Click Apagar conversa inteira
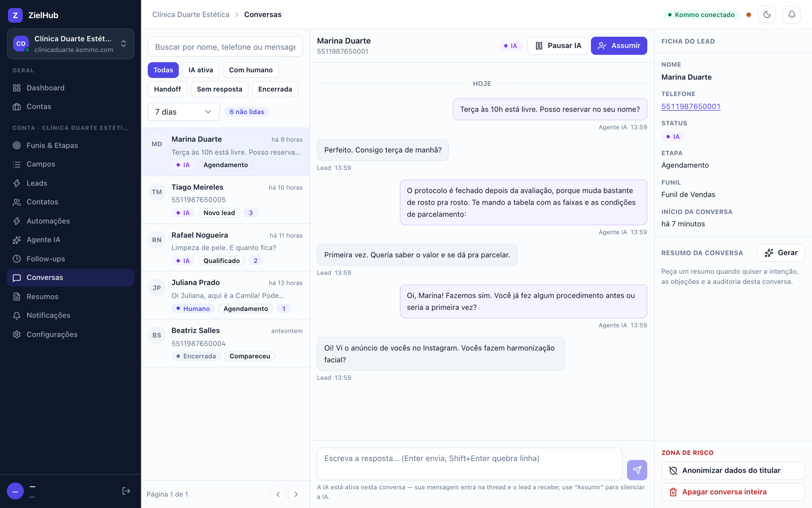 (x=733, y=492)
